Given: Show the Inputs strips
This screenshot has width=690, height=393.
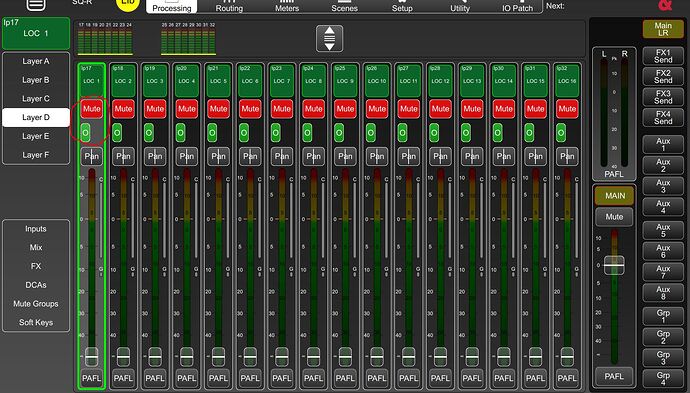Looking at the screenshot, I should [36, 229].
